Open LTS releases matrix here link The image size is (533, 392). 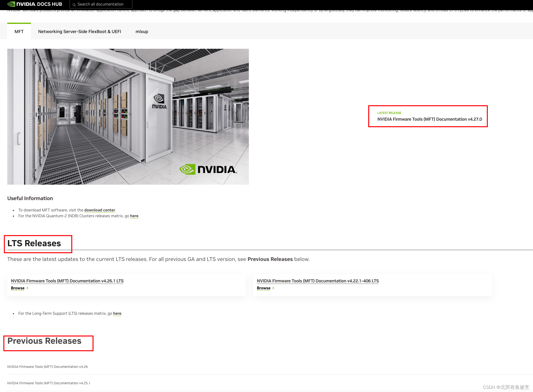point(117,313)
